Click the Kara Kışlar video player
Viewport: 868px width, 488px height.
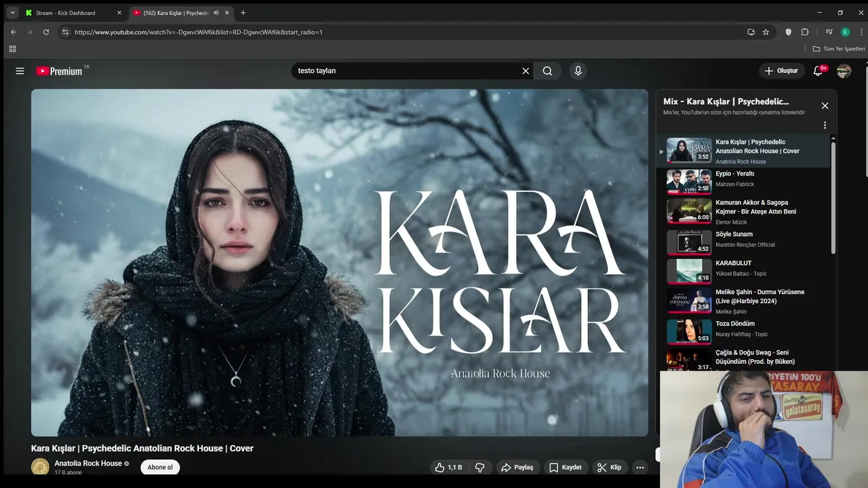coord(340,262)
